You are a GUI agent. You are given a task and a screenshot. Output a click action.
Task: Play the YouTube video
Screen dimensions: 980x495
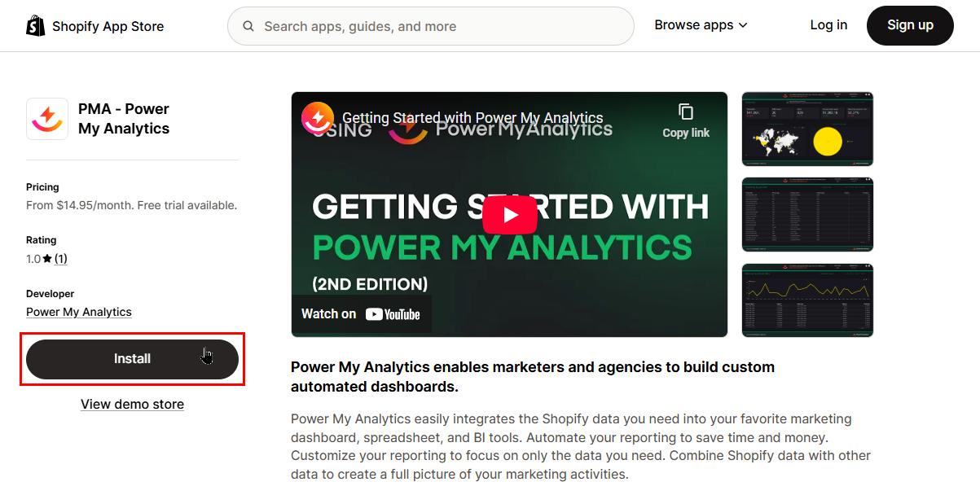(x=509, y=215)
